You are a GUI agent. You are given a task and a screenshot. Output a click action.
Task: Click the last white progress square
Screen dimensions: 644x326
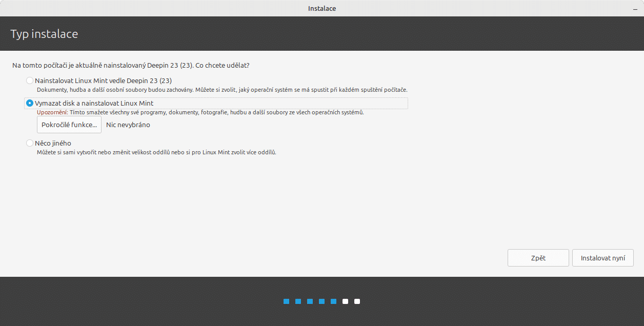356,301
